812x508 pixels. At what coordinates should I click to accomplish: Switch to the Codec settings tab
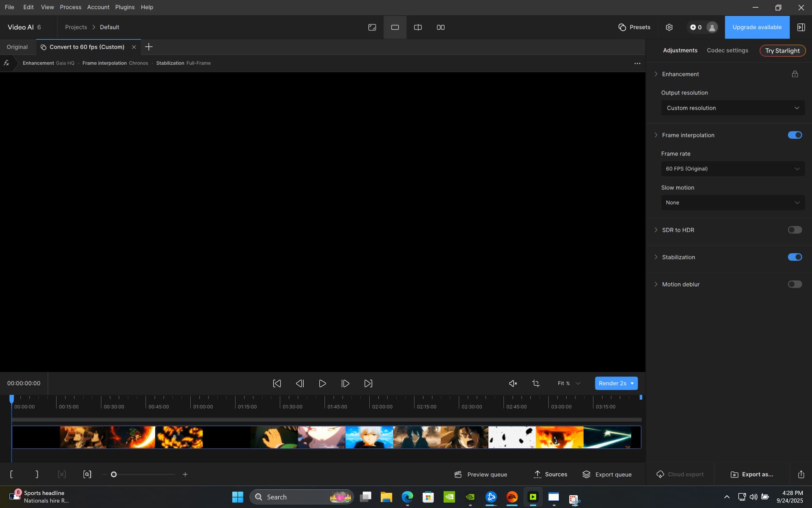pyautogui.click(x=727, y=50)
